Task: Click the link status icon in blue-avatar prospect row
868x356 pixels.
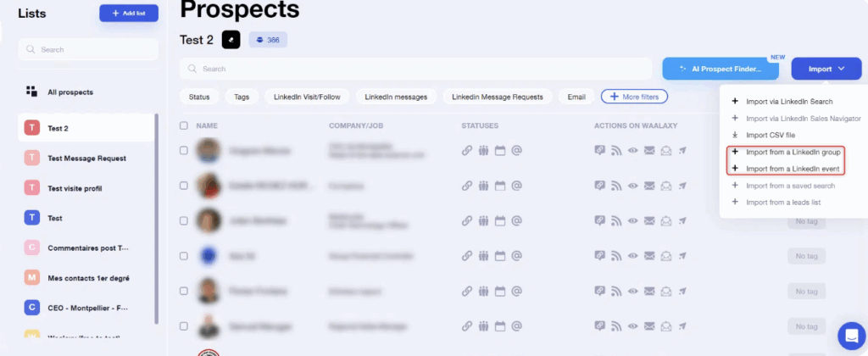Action: (x=467, y=256)
